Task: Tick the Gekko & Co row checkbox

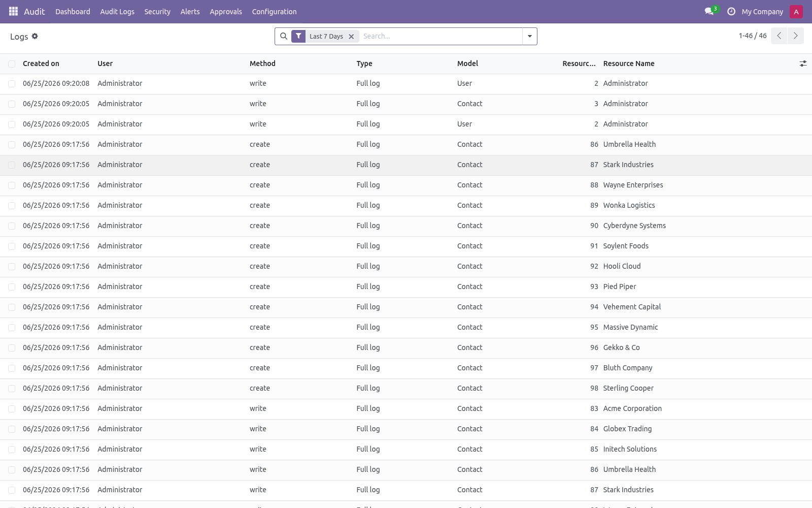Action: [x=12, y=348]
